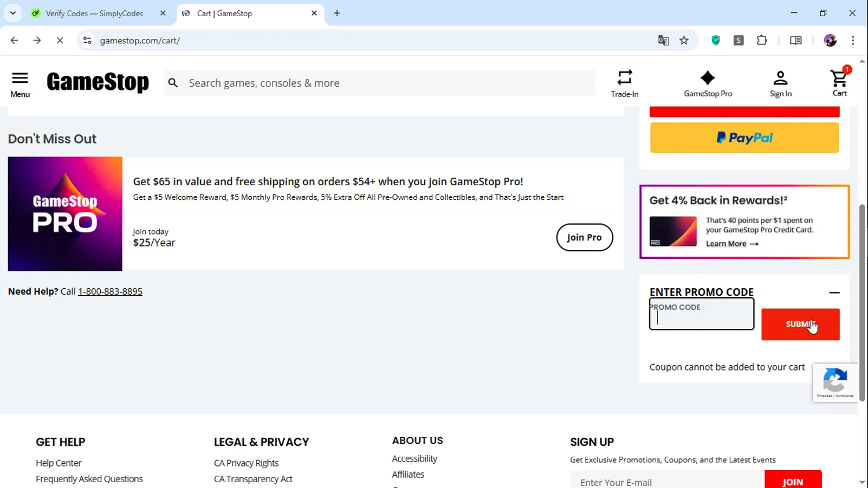The image size is (868, 488).
Task: View site information icon
Action: click(x=87, y=41)
